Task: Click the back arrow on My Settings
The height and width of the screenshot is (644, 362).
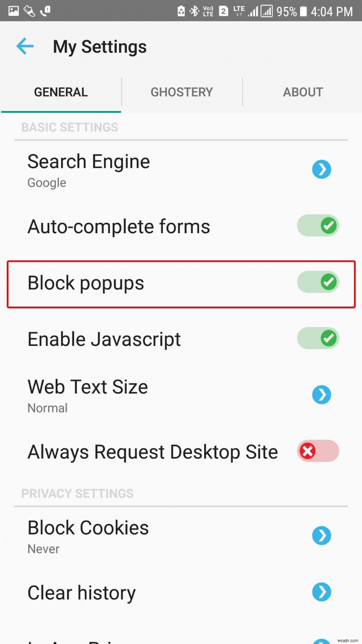Action: tap(24, 46)
